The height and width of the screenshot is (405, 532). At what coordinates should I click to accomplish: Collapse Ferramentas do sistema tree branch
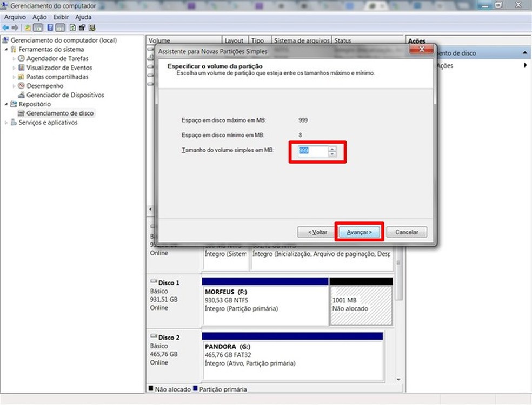[6, 50]
